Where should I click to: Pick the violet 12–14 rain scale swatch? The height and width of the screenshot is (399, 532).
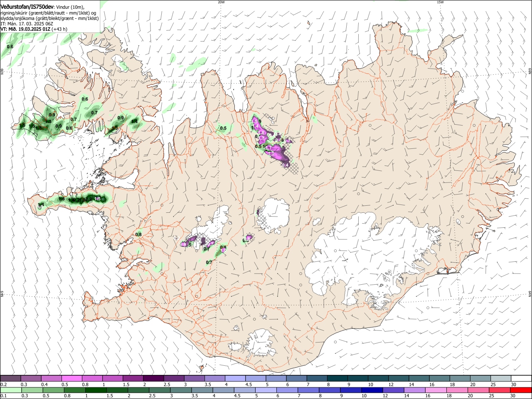[393, 390]
